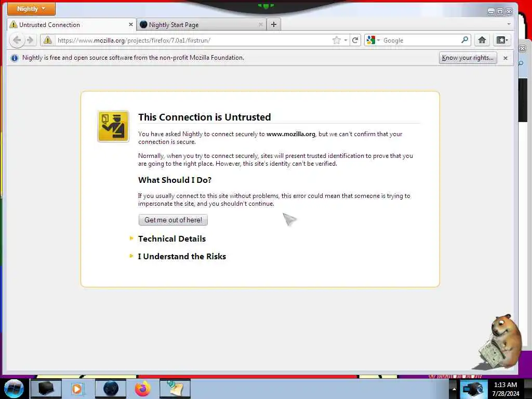The height and width of the screenshot is (399, 532).
Task: Open the Bookmarks menu button
Action: click(x=502, y=41)
